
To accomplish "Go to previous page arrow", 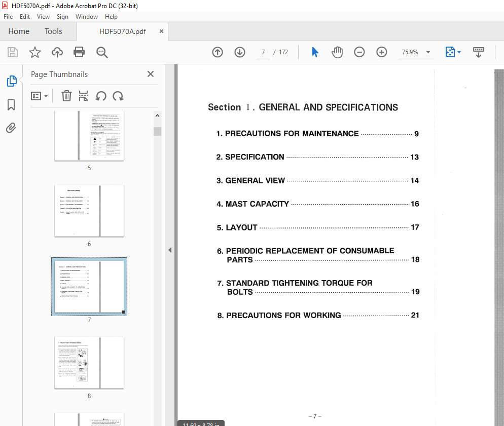I will tap(218, 52).
